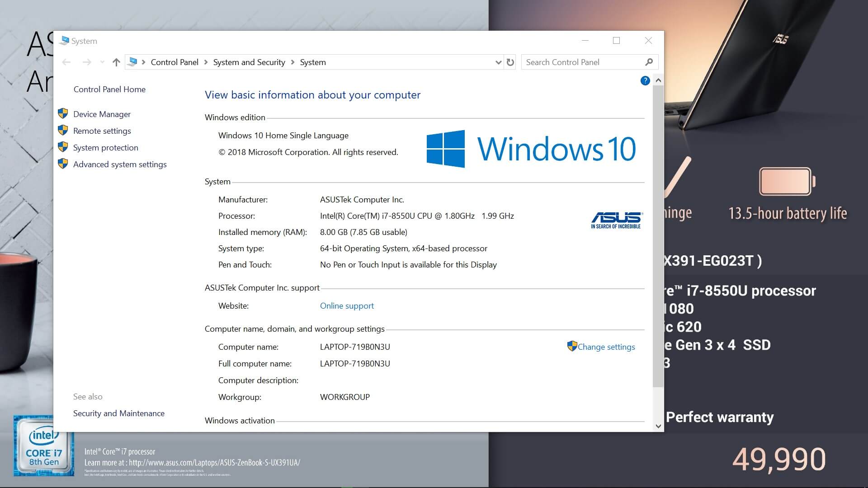Click the full computer name value
Screen dimensions: 868x488
coord(355,364)
